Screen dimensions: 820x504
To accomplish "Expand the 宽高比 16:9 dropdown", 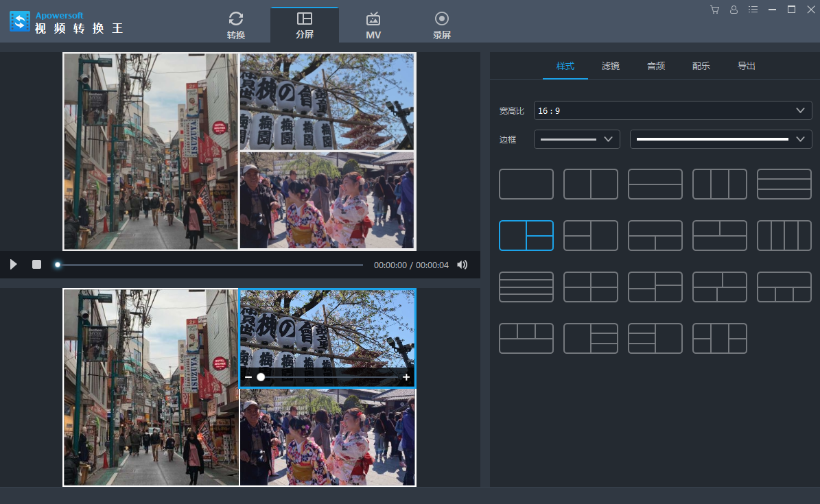I will click(672, 110).
